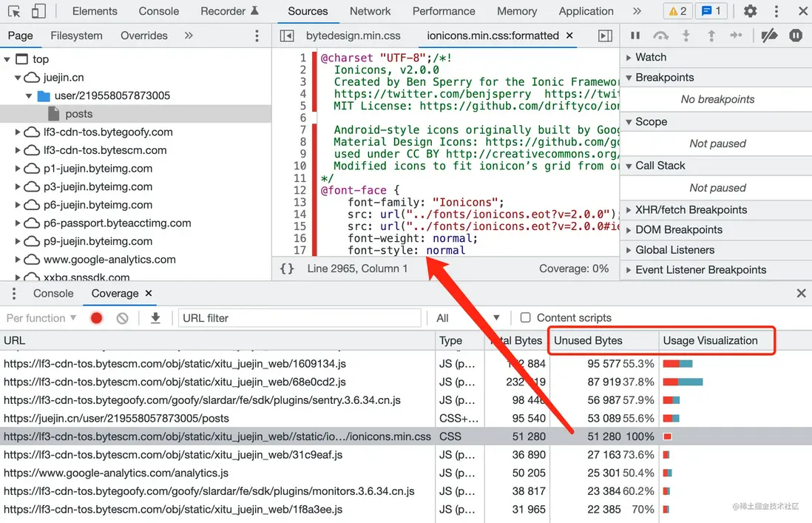
Task: Click the pretty print braces icon
Action: [x=287, y=269]
